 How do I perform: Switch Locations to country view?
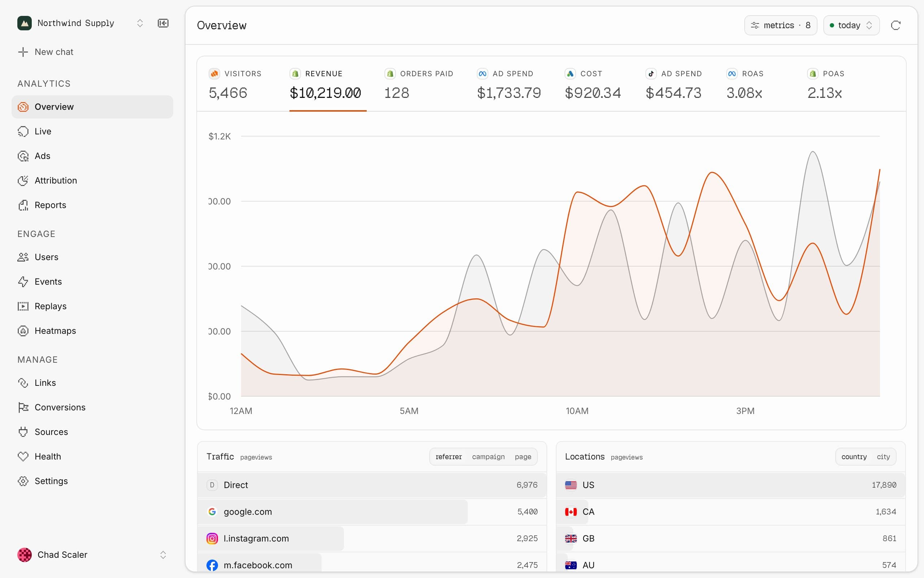click(x=854, y=457)
